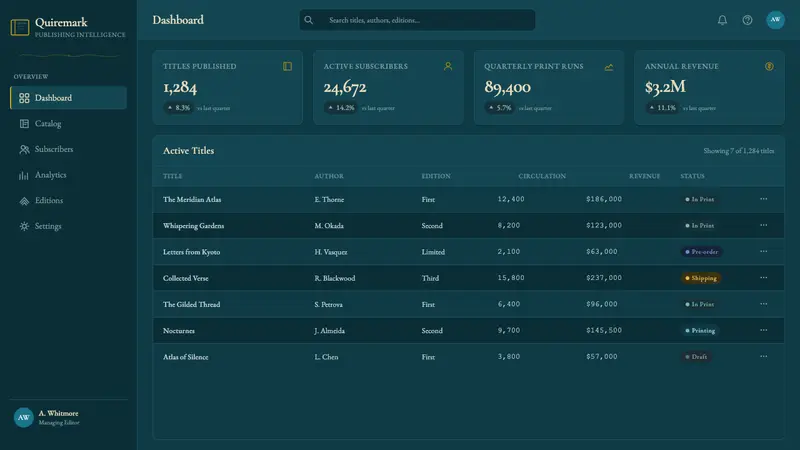Click the Printing status badge
The image size is (800, 450).
pyautogui.click(x=700, y=331)
